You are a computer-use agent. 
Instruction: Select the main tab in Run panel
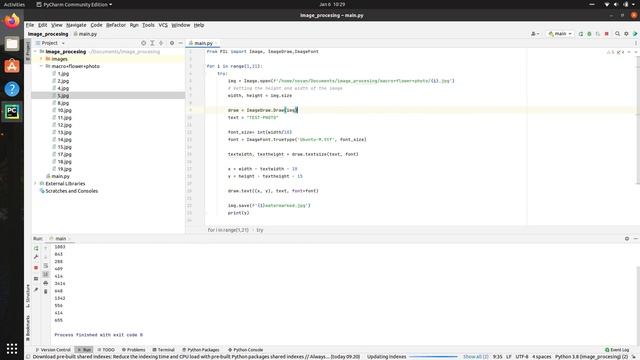point(60,238)
